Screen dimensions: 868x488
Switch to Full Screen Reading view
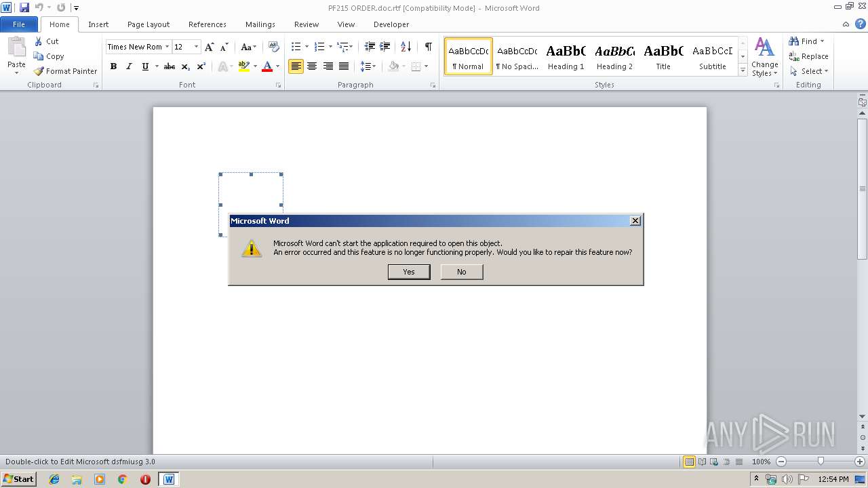coord(702,462)
